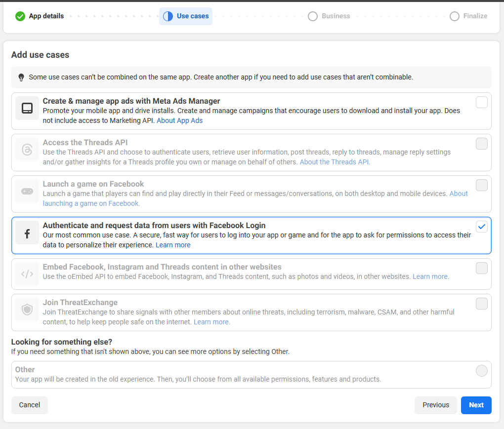The image size is (504, 429).
Task: Click the Meta Ads Manager tablet icon
Action: (x=27, y=108)
